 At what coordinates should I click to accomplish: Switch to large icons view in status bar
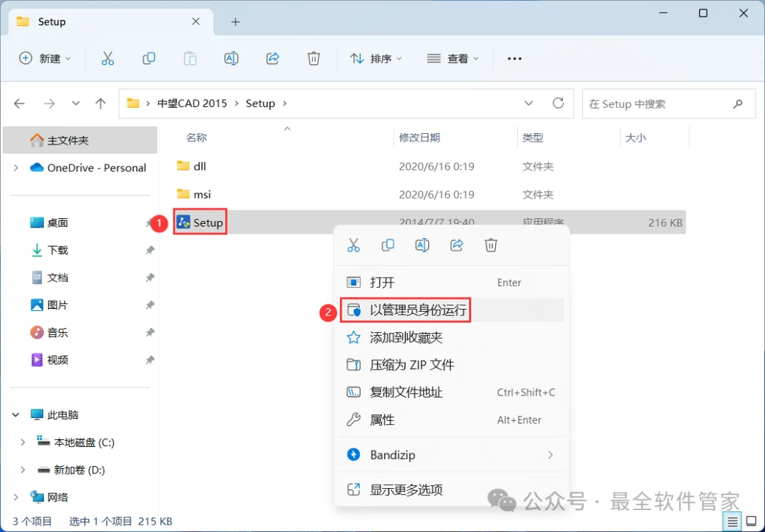(x=752, y=522)
